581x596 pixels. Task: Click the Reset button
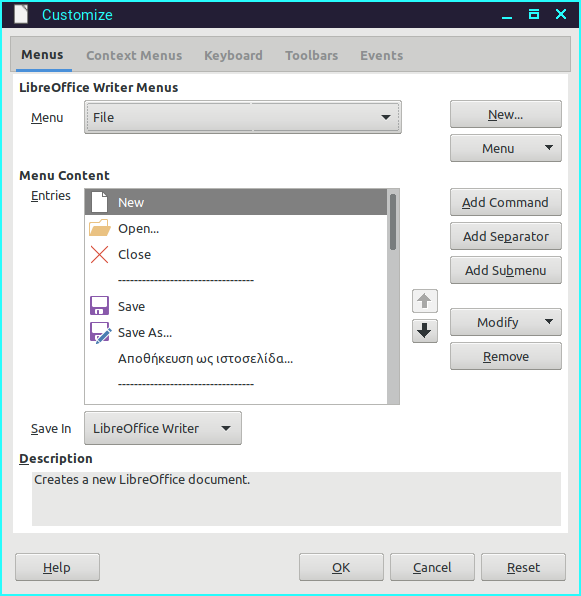point(523,567)
